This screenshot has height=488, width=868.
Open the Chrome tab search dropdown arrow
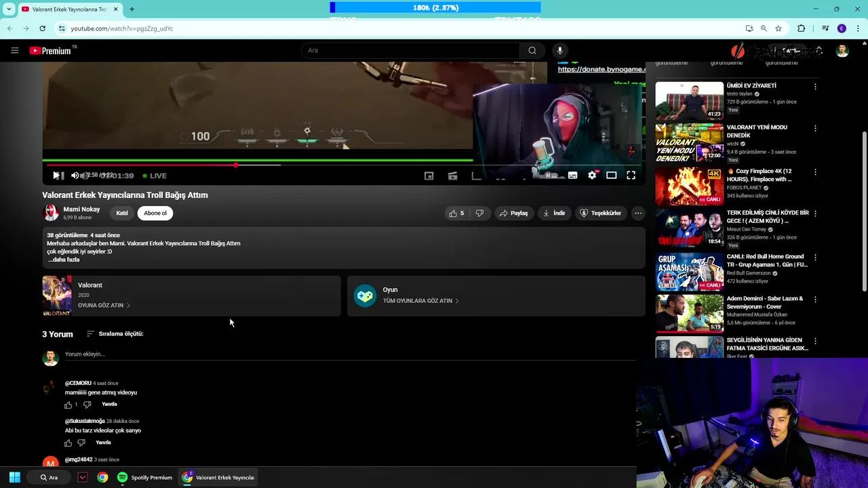pyautogui.click(x=9, y=9)
